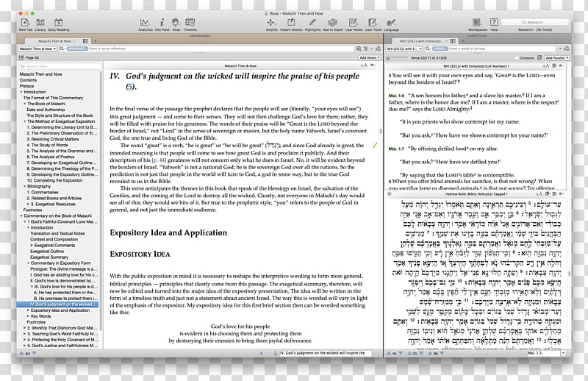Click the table of contents icon beside Page 43
The height and width of the screenshot is (381, 588).
click(x=21, y=57)
